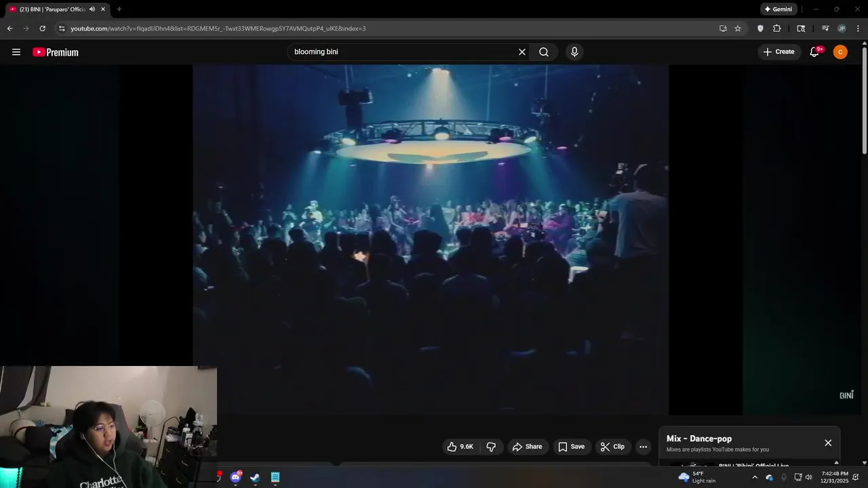Open the Extensions puzzle menu
Image resolution: width=868 pixels, height=488 pixels.
pos(777,28)
